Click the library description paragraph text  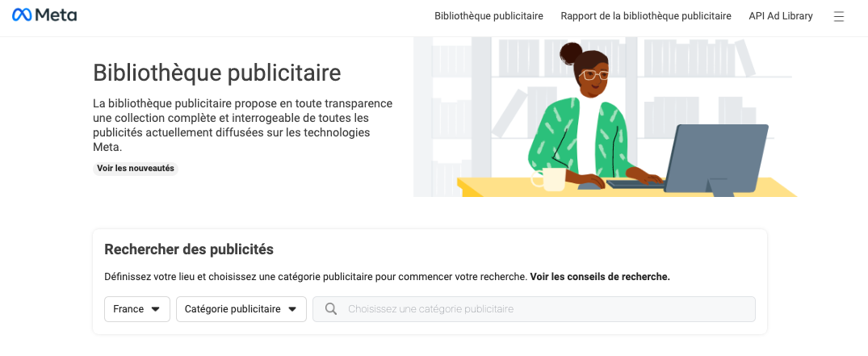pos(242,125)
